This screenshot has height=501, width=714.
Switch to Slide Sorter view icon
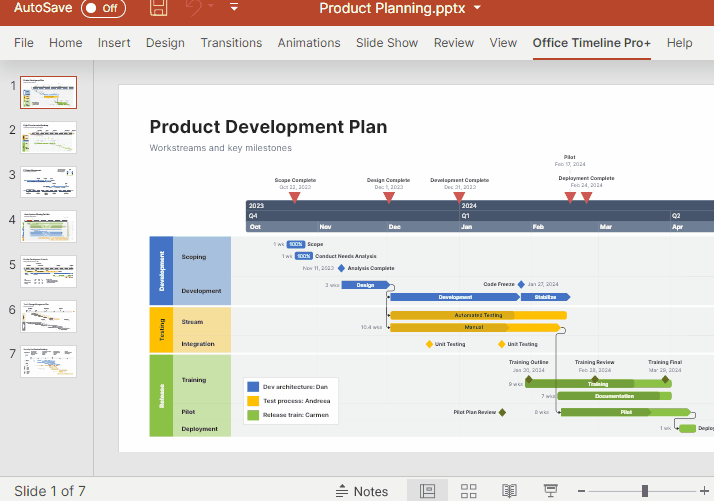(x=469, y=491)
